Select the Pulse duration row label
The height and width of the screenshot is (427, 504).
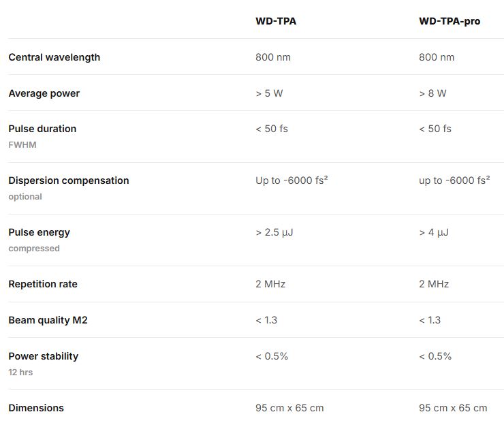42,129
